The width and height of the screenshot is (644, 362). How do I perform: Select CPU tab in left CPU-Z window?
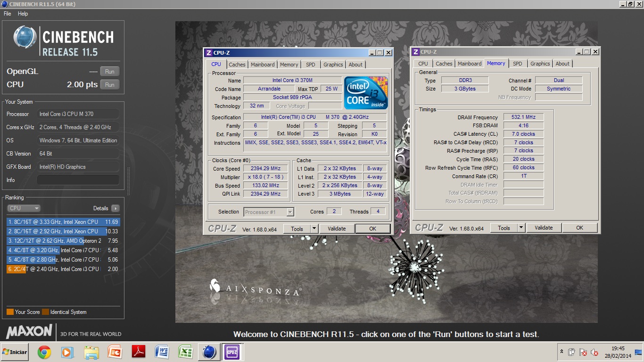click(216, 65)
